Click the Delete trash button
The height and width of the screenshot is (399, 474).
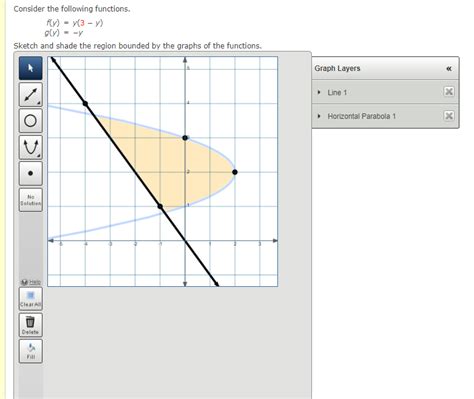click(30, 325)
